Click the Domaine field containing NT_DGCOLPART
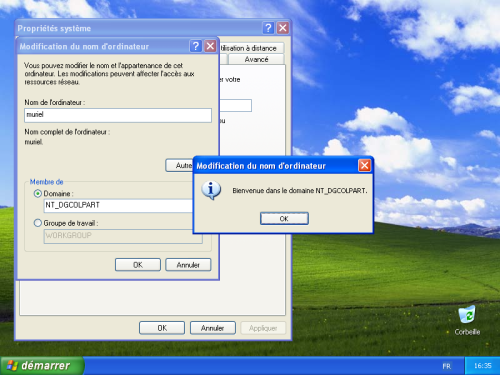Screen dimensions: 500x375 pos(118,205)
